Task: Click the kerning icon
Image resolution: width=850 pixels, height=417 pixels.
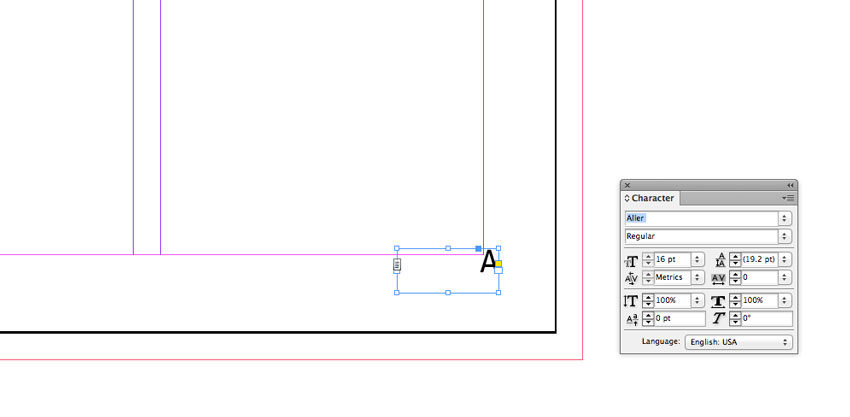Action: point(631,279)
